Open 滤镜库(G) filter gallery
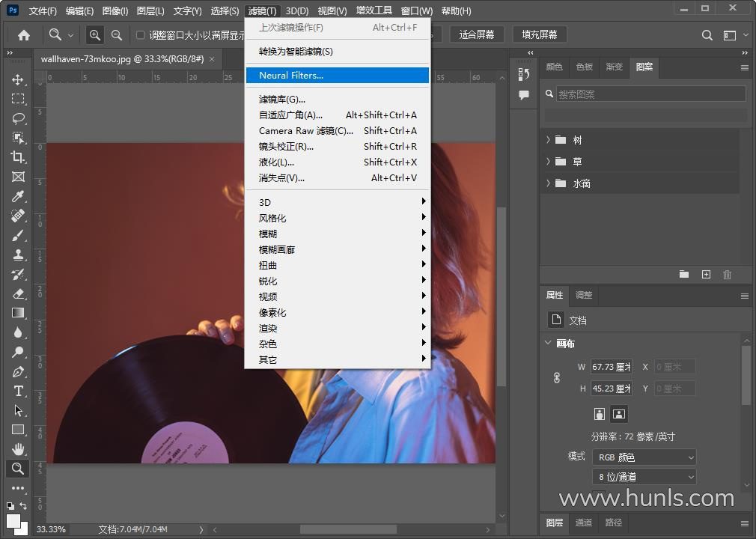The width and height of the screenshot is (756, 539). pos(338,100)
